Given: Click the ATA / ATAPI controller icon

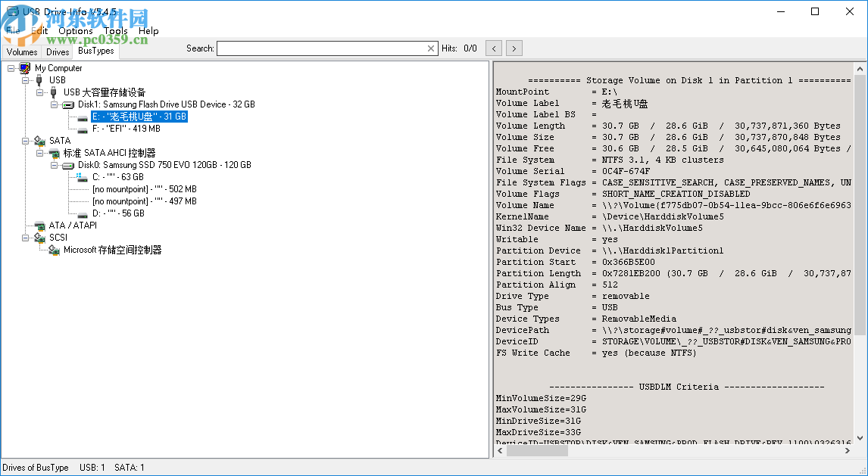Looking at the screenshot, I should coord(39,226).
